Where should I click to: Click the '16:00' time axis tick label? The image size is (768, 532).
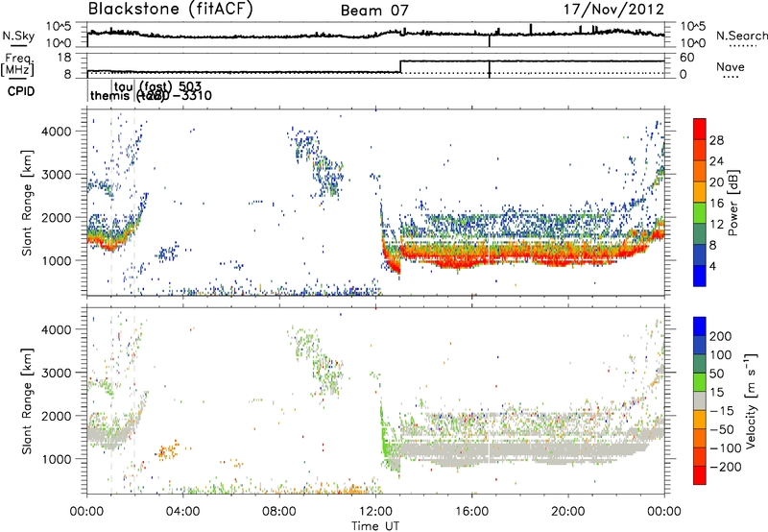point(471,512)
